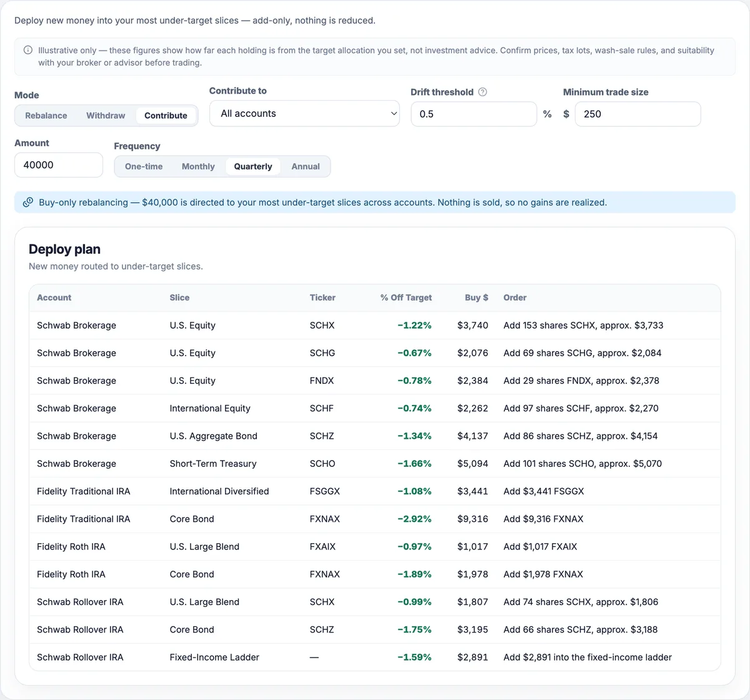750x700 pixels.
Task: Click the Amount input field
Action: 59,165
